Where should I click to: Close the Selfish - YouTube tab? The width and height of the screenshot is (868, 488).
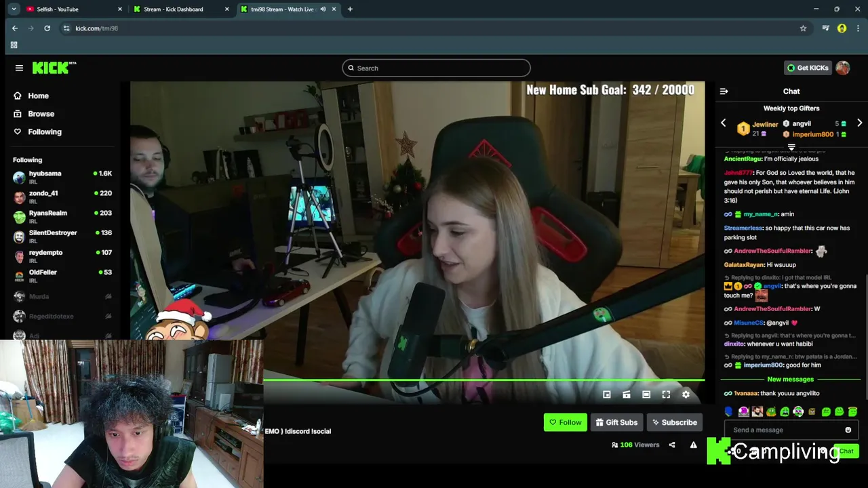click(x=120, y=9)
